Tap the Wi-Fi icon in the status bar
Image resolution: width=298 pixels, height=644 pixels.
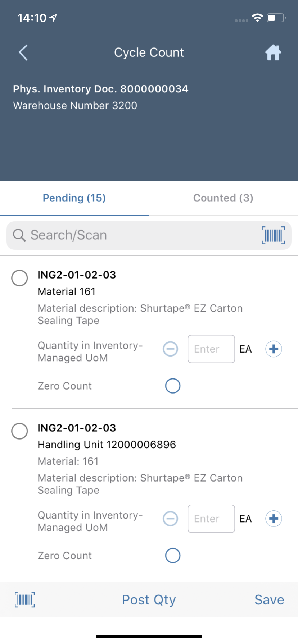258,18
